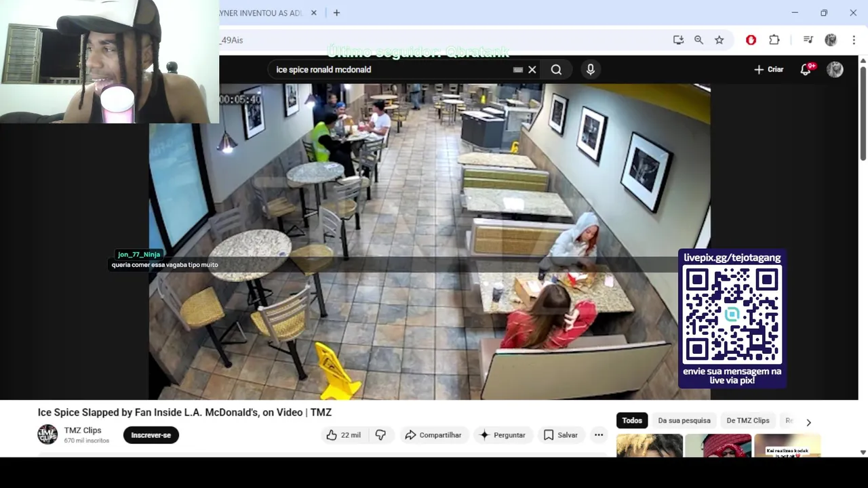Click the video title 'Ice Spice Slapped by Fan'
The height and width of the screenshot is (488, 868).
(x=184, y=412)
